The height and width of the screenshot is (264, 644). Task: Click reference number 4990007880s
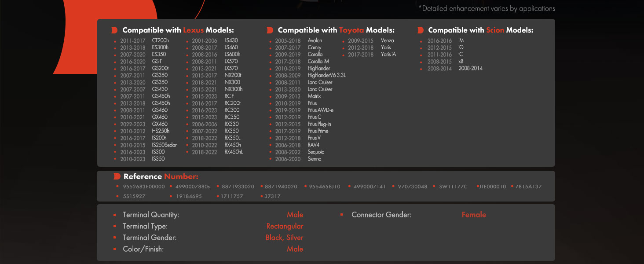tap(193, 187)
